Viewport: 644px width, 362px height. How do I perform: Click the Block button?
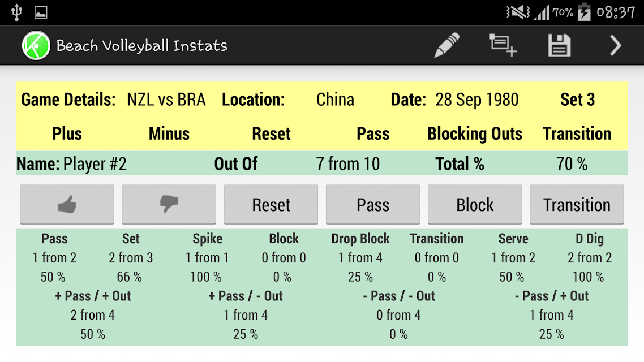[475, 204]
